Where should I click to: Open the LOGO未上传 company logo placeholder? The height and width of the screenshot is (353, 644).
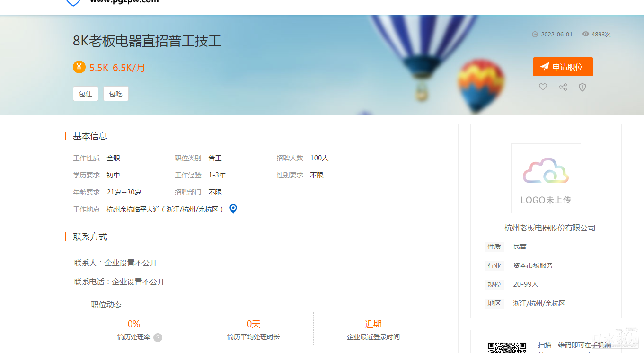(x=546, y=178)
